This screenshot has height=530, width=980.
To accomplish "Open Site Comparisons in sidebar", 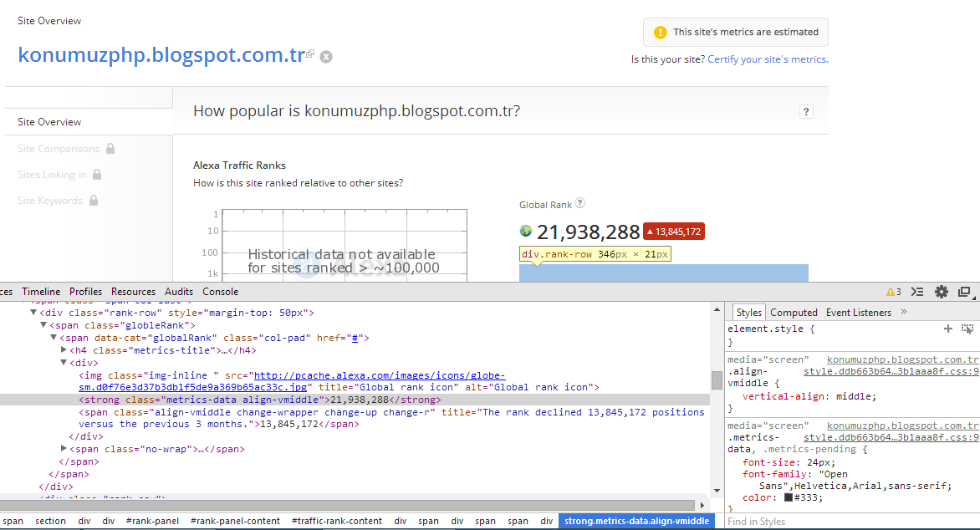I will tap(59, 149).
